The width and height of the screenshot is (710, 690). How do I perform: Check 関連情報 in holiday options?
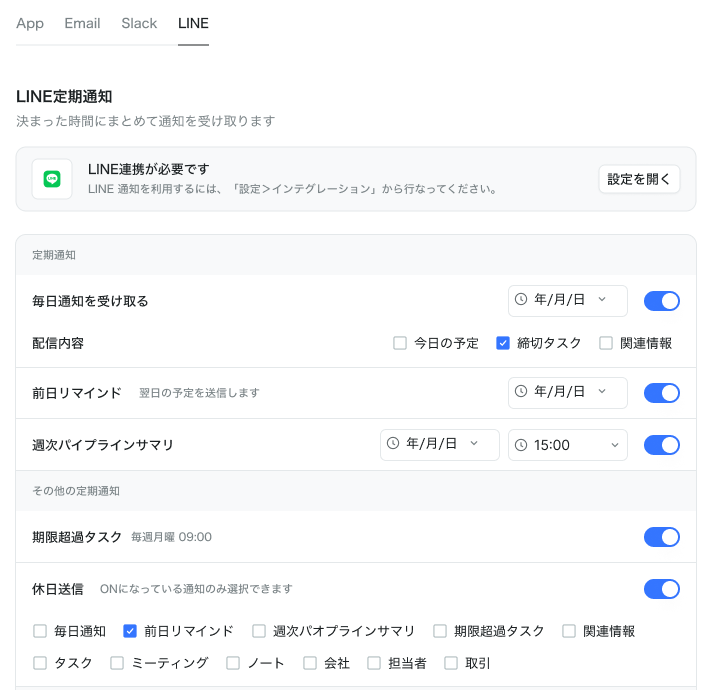click(569, 631)
